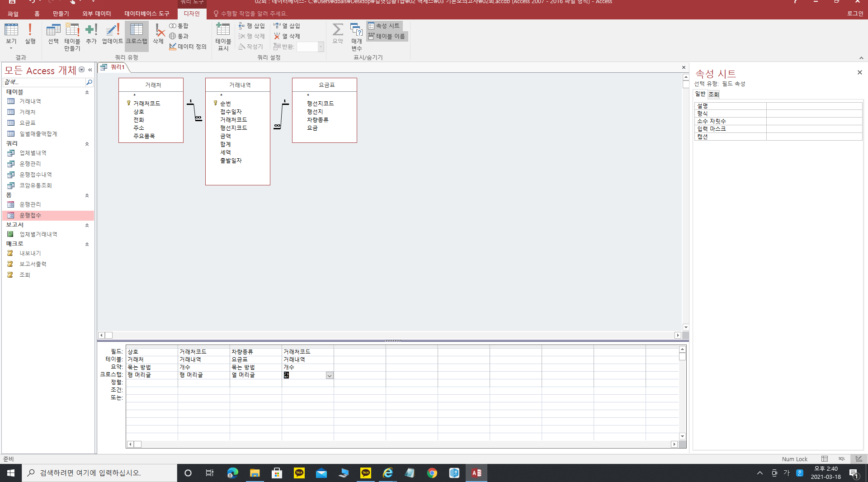Click the Delete Columns (열 삭제) button
The image size is (868, 482).
point(287,36)
